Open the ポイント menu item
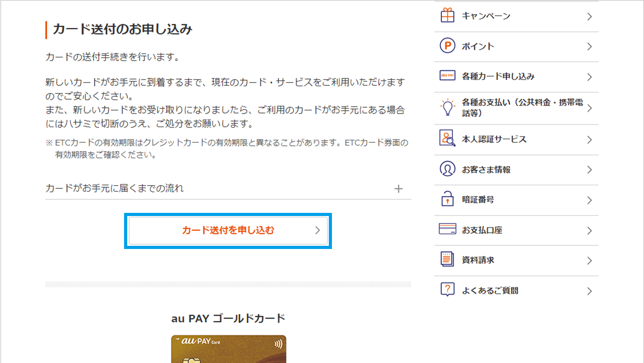 [x=478, y=46]
